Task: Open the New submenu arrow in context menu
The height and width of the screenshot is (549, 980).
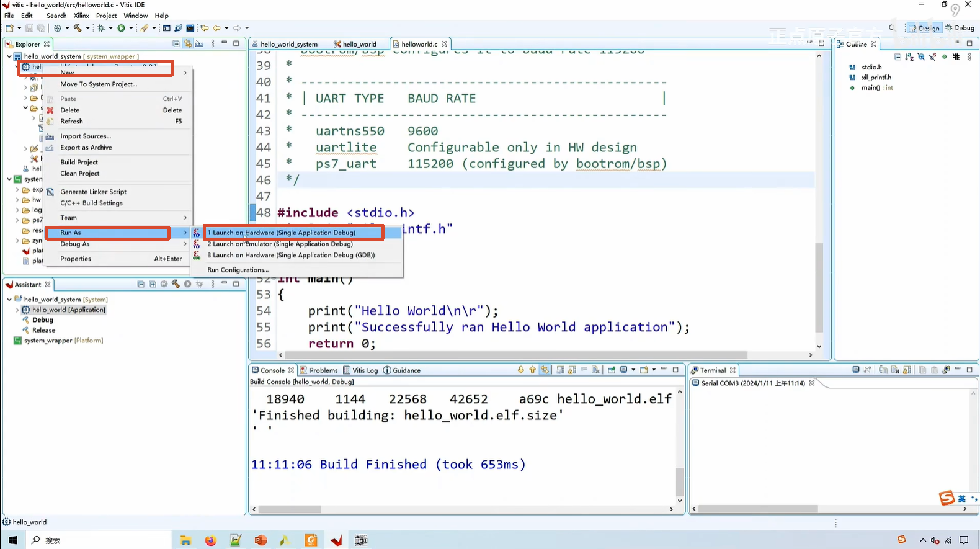Action: 185,73
